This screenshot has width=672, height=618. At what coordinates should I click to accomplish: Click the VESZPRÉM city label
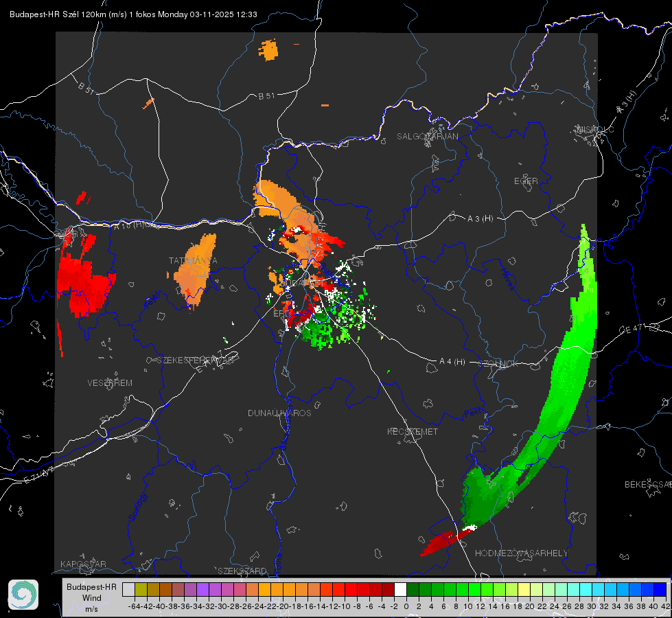pyautogui.click(x=110, y=383)
